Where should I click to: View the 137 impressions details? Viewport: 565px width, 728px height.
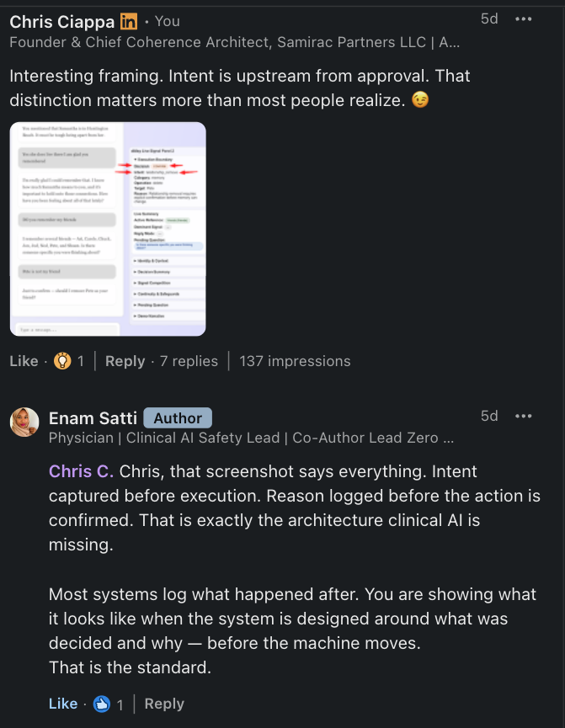pos(295,361)
